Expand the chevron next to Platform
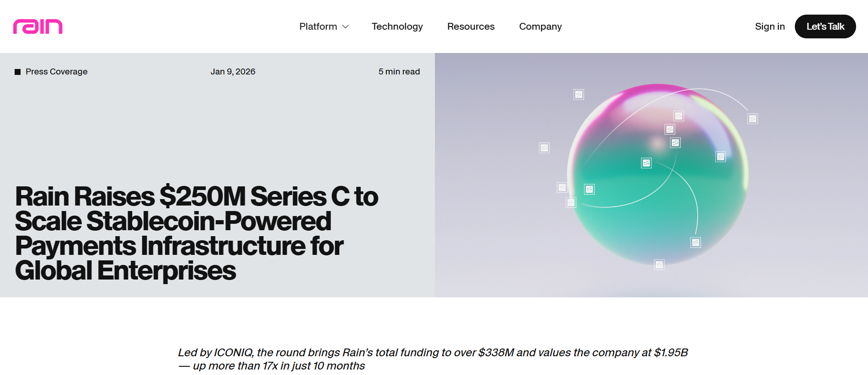This screenshot has width=868, height=375. coord(345,26)
